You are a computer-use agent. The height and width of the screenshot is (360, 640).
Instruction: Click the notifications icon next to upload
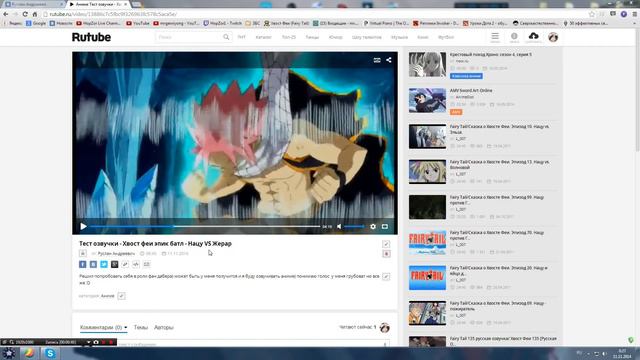pos(514,37)
